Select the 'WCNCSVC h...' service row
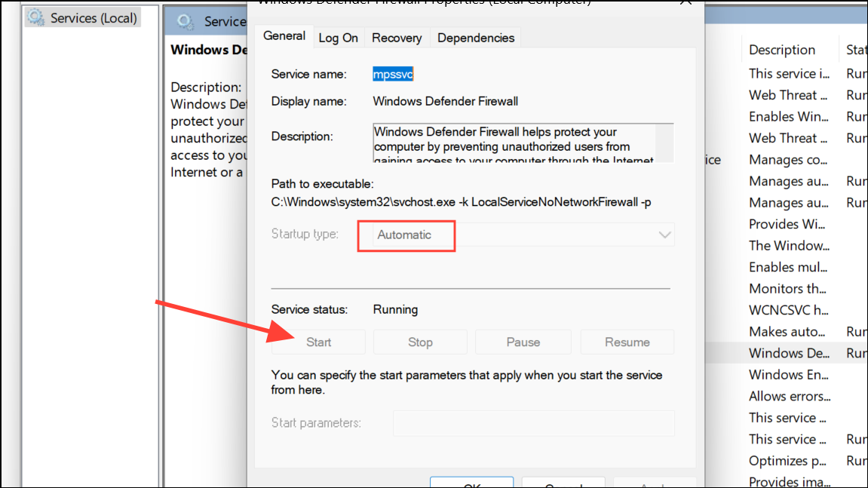Screen dimensions: 868x488 pyautogui.click(x=788, y=311)
